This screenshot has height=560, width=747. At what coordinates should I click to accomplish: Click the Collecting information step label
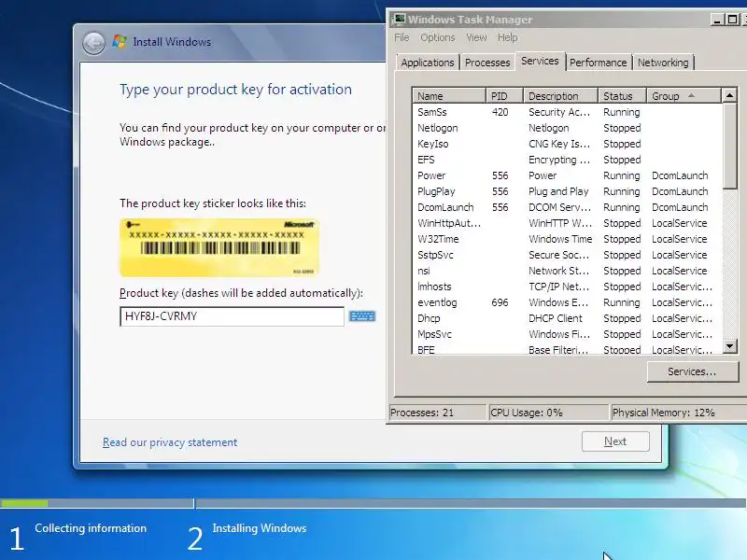[x=91, y=528]
